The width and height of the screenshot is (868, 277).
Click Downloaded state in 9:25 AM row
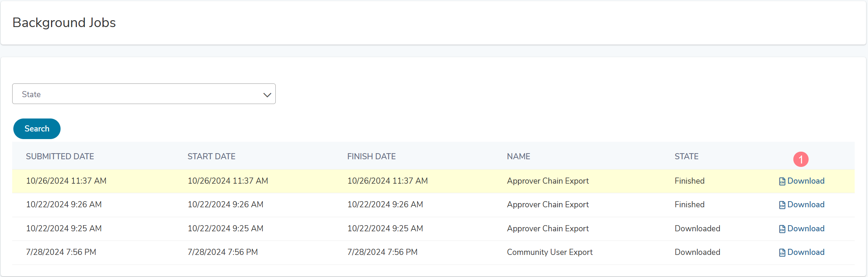coord(697,229)
